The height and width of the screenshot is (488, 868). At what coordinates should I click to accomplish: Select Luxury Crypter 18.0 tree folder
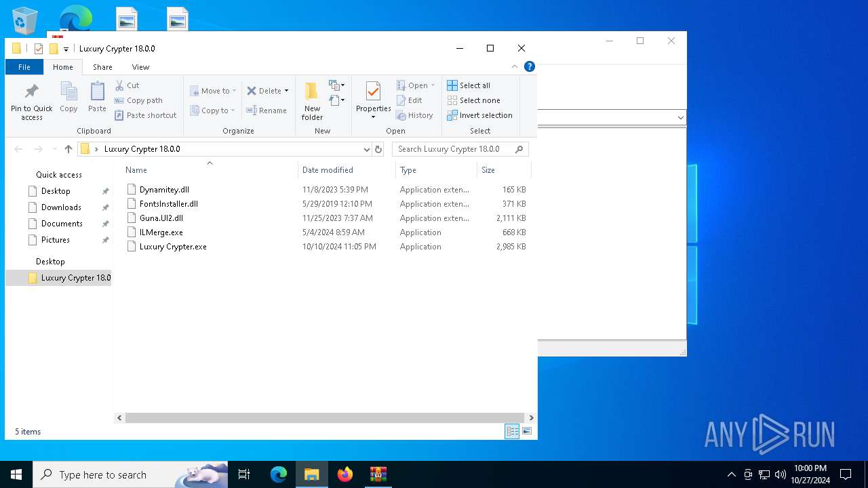coord(59,278)
